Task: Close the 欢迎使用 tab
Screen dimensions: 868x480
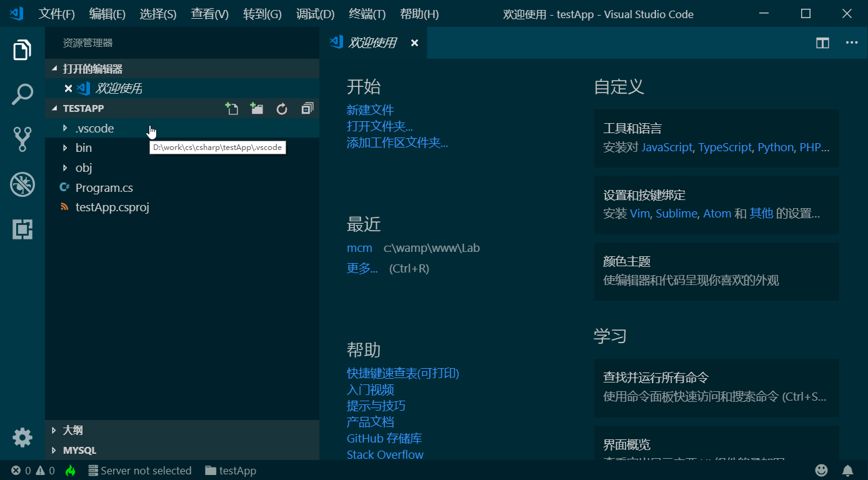Action: (414, 43)
